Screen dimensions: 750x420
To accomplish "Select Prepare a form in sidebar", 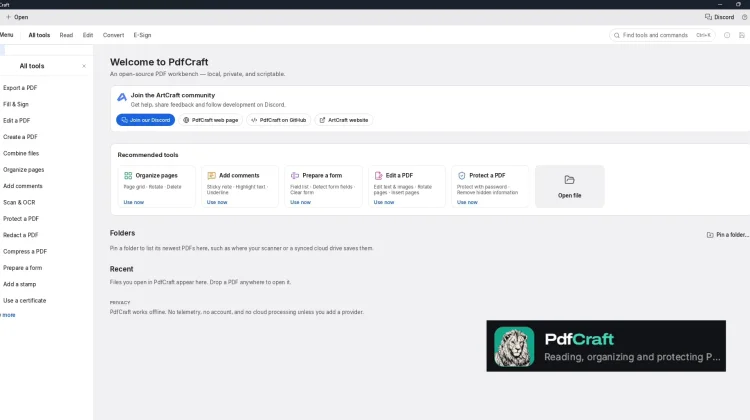I will (x=22, y=268).
